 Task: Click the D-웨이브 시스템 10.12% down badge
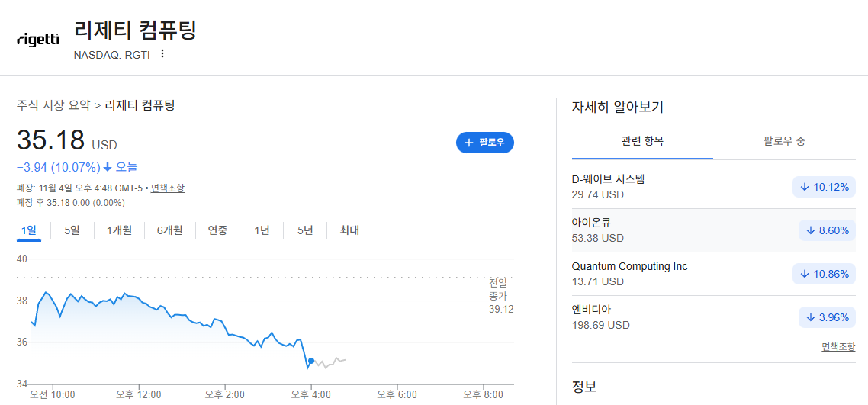point(824,187)
